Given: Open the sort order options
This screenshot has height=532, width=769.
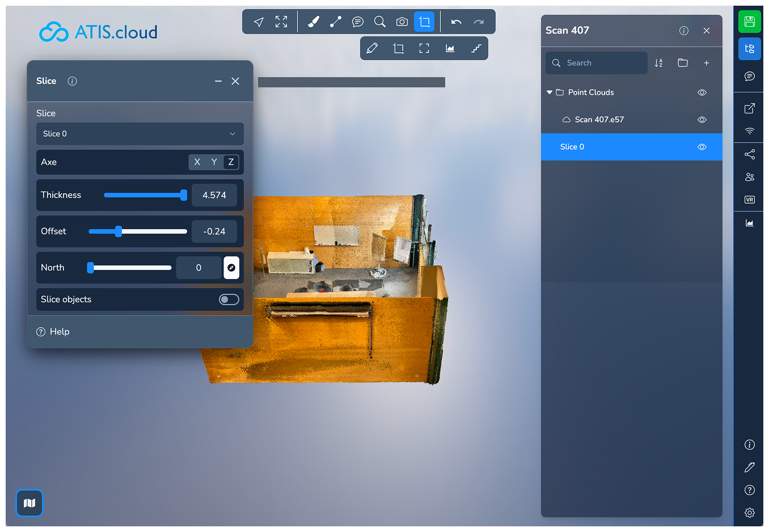Looking at the screenshot, I should point(658,63).
